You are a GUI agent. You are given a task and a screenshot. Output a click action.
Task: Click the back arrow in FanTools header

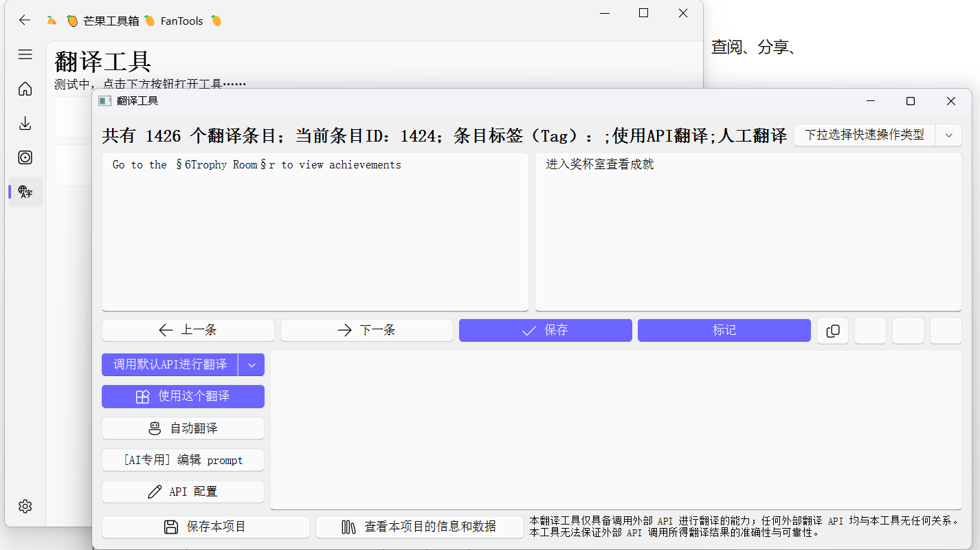(x=25, y=21)
